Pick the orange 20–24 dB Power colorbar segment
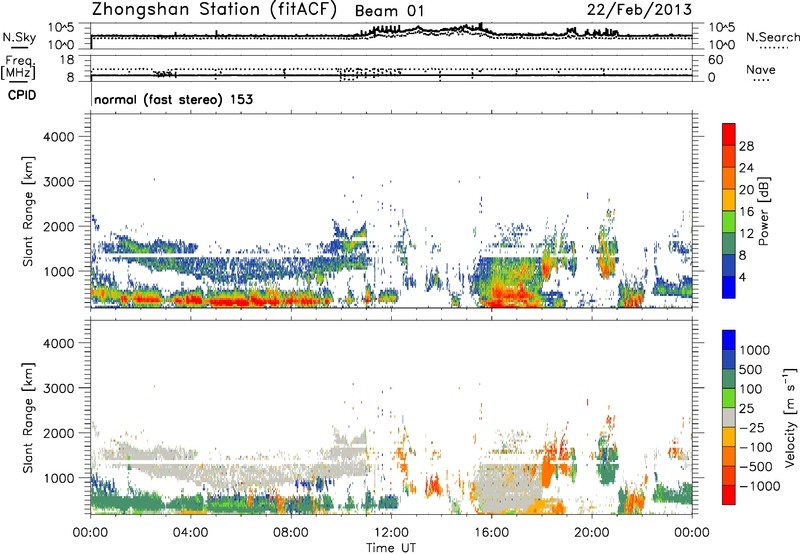Viewport: 800px width, 554px height. tap(729, 179)
